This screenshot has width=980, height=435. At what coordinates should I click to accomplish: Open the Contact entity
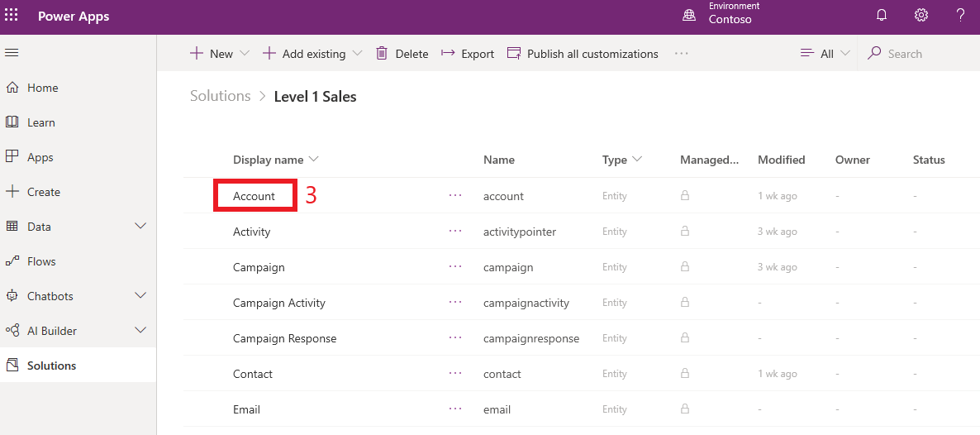[x=253, y=374]
